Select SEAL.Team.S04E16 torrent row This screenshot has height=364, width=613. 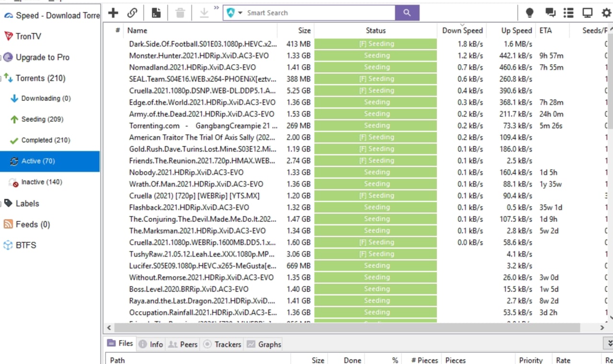[x=356, y=79]
